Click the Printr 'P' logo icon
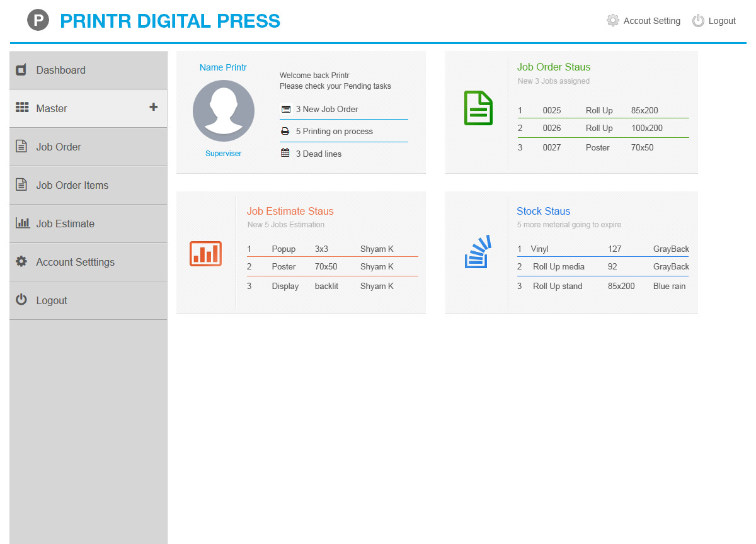This screenshot has height=544, width=756. click(x=38, y=20)
